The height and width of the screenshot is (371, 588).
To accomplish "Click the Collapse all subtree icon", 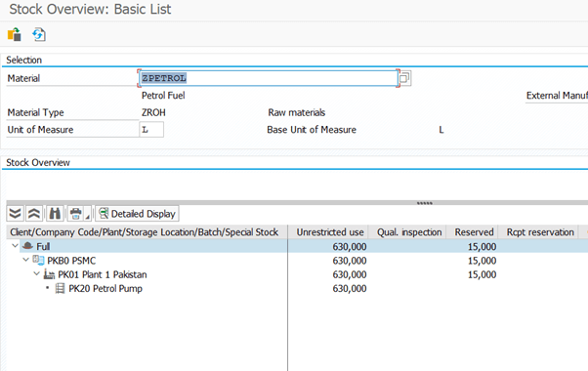I will pyautogui.click(x=34, y=214).
